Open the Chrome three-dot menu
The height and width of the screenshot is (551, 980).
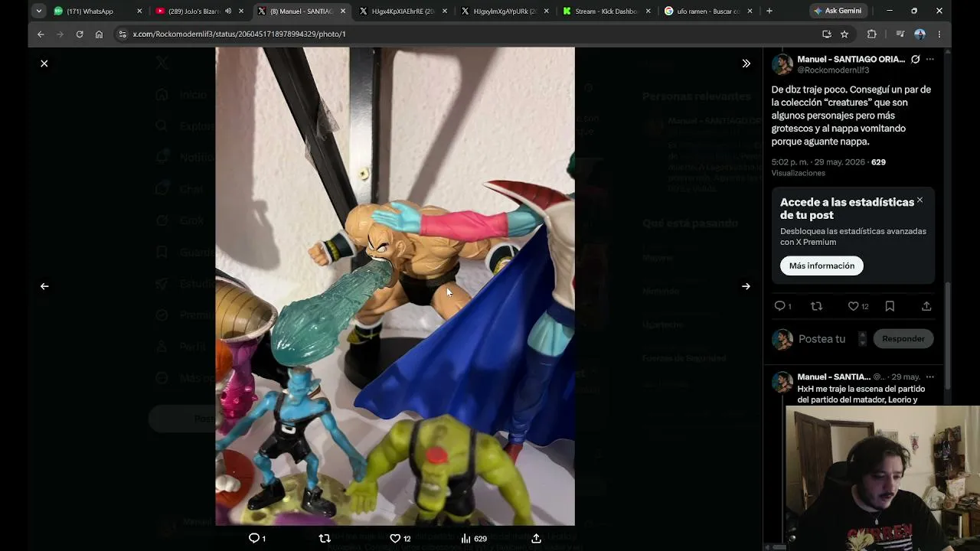tap(939, 34)
